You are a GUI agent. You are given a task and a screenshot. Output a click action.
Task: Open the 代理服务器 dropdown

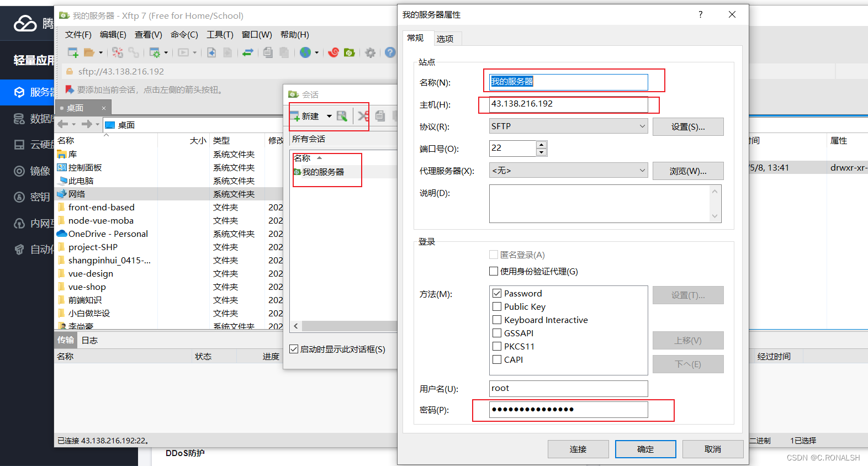568,170
